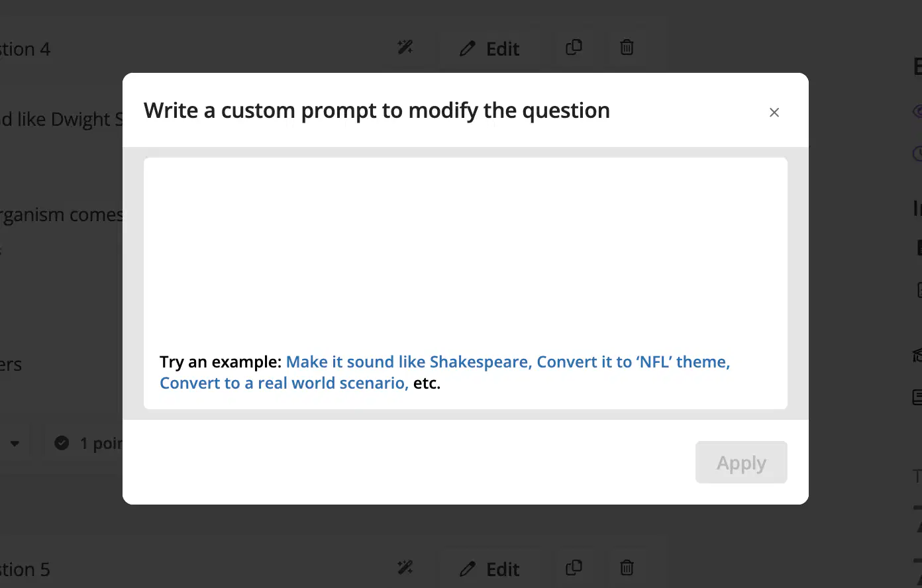Delete Question 5 using trash icon
This screenshot has width=922, height=588.
click(x=627, y=568)
